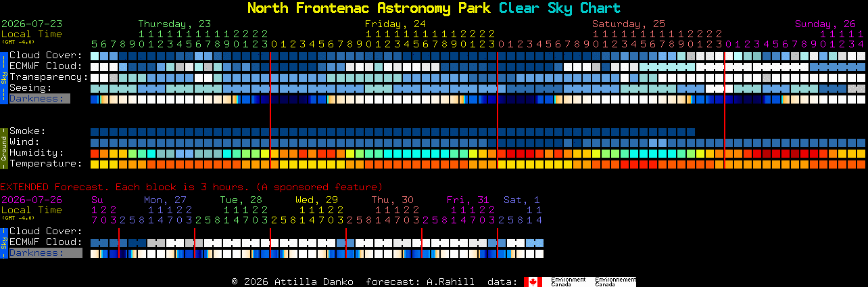Screen dimensions: 868x287
Task: Click the Darkness label in extended forecast
Action: click(x=45, y=252)
